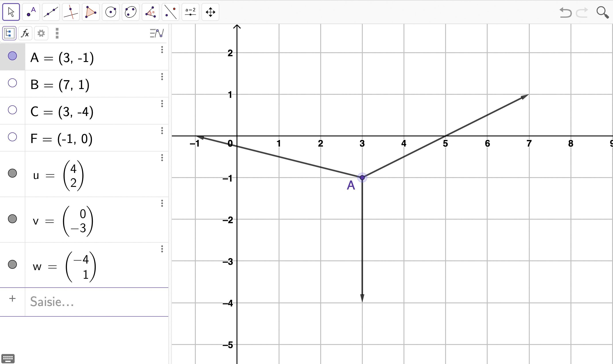The image size is (613, 364).
Task: Select the Point tool
Action: coord(31,12)
